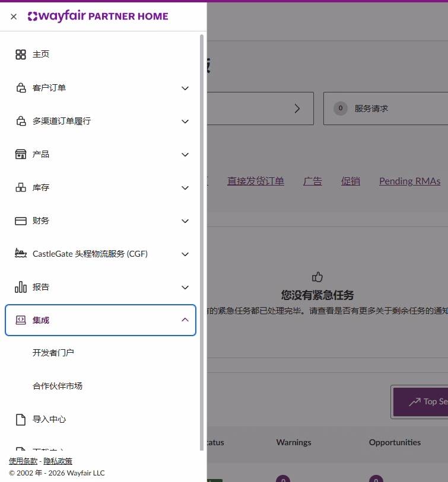This screenshot has width=448, height=482.
Task: Open the 促销 link
Action: pos(350,181)
